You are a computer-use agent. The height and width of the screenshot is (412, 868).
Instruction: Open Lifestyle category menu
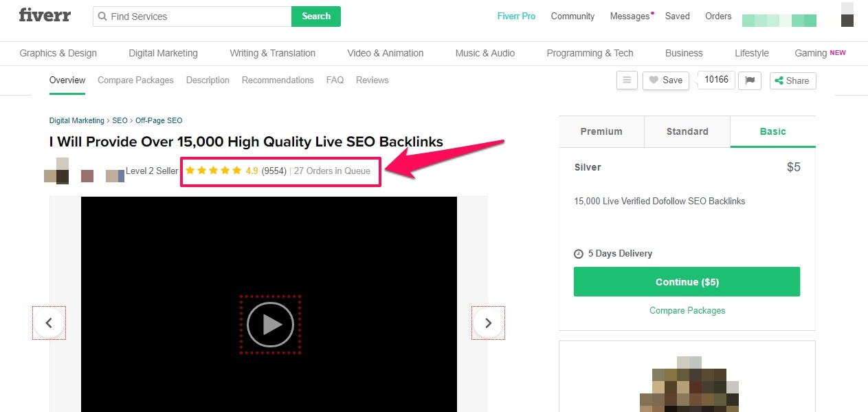click(752, 53)
